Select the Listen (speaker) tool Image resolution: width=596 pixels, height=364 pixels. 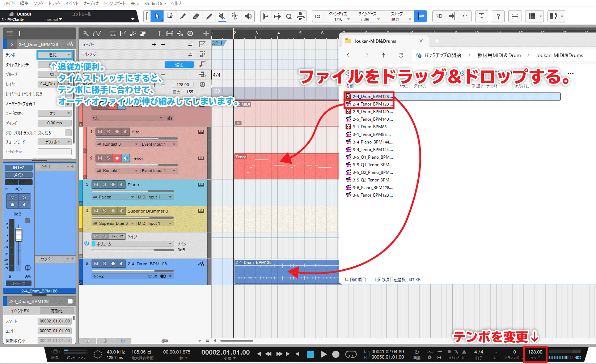point(248,16)
